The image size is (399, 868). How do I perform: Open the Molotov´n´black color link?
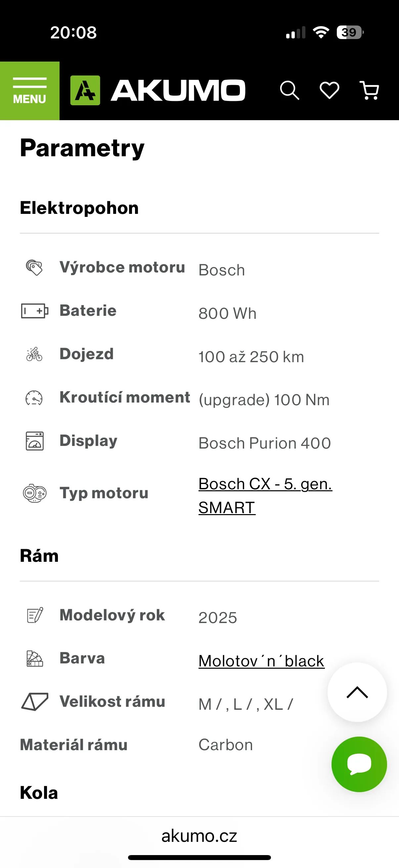point(261,661)
